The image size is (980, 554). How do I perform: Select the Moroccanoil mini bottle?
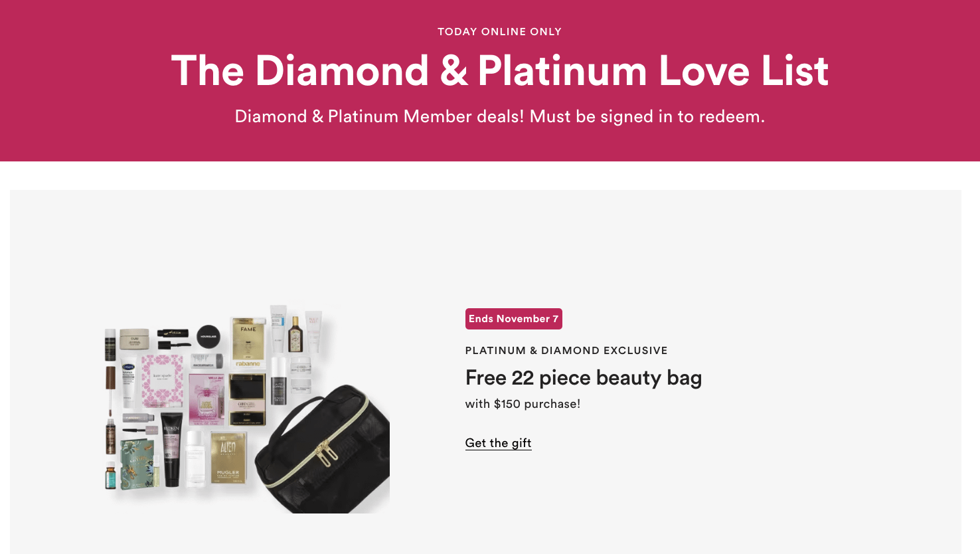coord(110,476)
